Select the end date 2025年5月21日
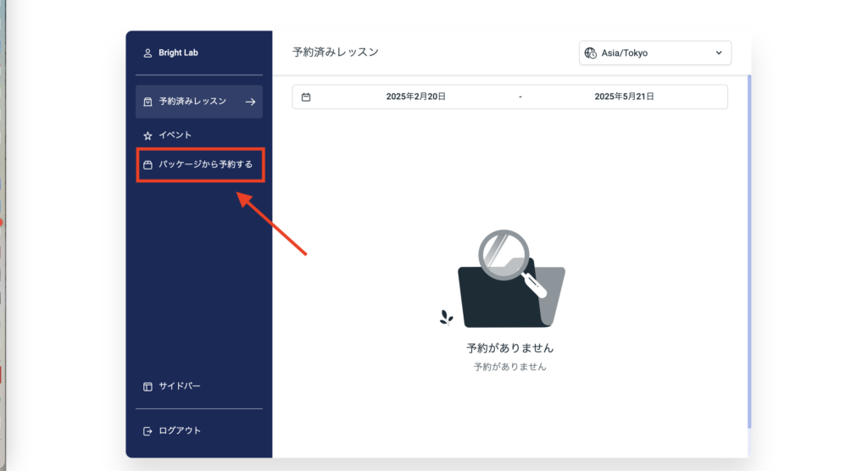 [x=624, y=97]
